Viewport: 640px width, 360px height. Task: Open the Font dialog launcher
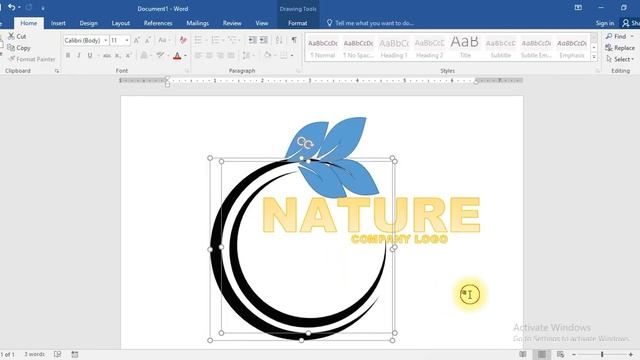pyautogui.click(x=187, y=71)
